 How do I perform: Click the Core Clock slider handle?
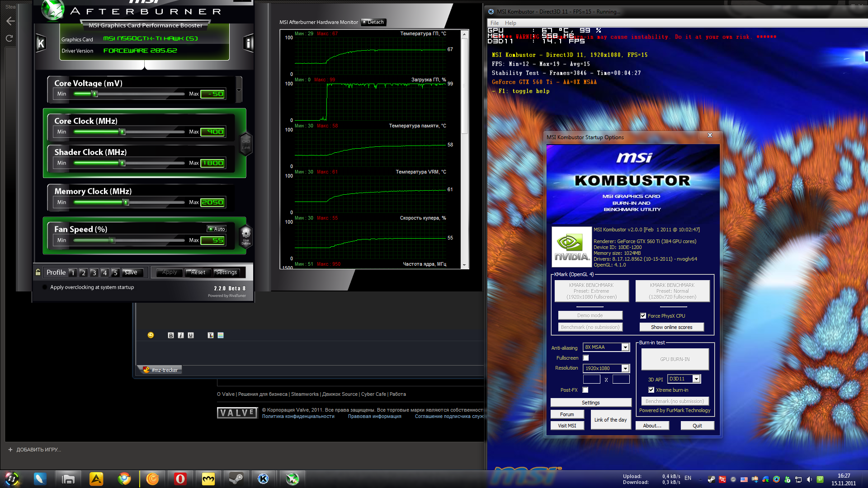click(x=122, y=132)
